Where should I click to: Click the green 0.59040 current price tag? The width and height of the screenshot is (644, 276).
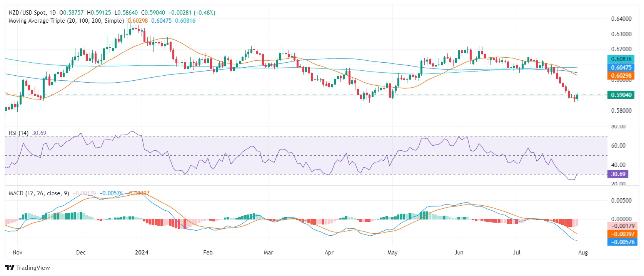tap(621, 95)
